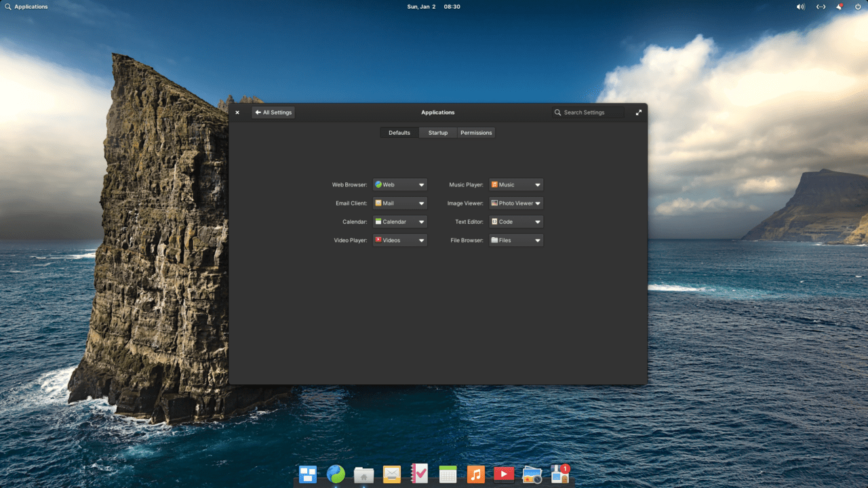
Task: Go back using the All Settings button
Action: pos(273,112)
